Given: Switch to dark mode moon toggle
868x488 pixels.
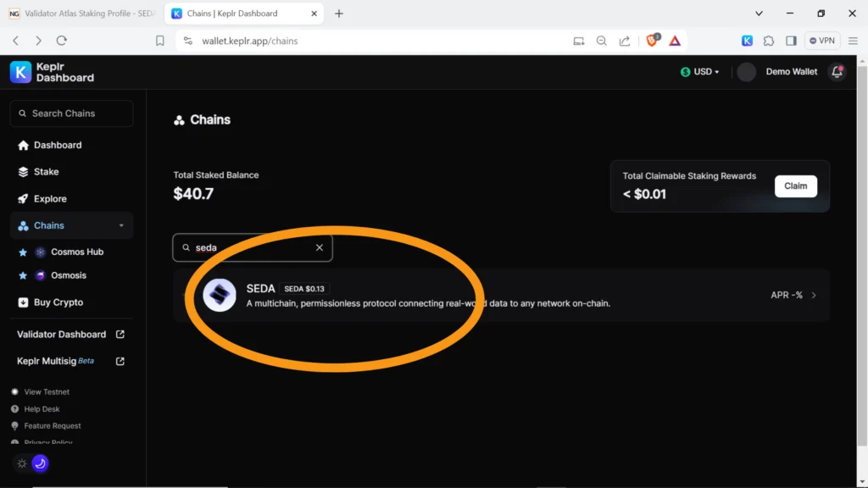Looking at the screenshot, I should tap(40, 463).
